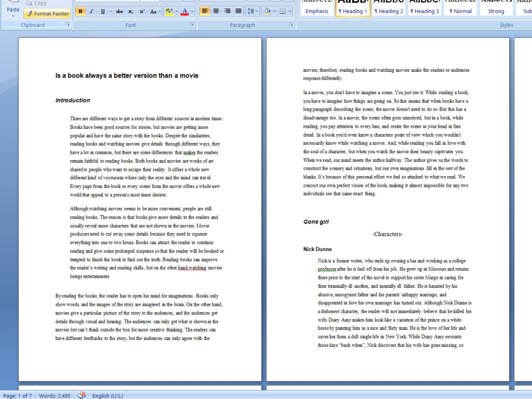Toggle Underline formatting
Screen dimensions: 532x399
tap(103, 12)
